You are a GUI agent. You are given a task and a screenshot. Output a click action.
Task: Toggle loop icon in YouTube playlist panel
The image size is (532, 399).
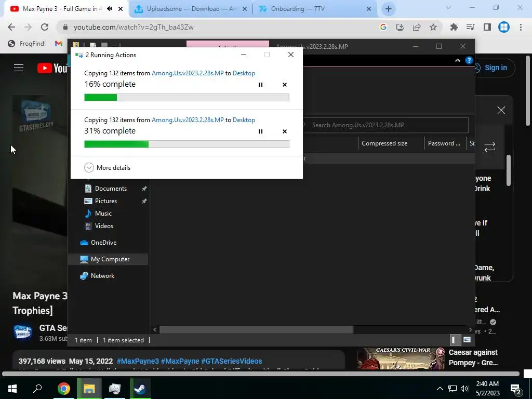[x=489, y=147]
